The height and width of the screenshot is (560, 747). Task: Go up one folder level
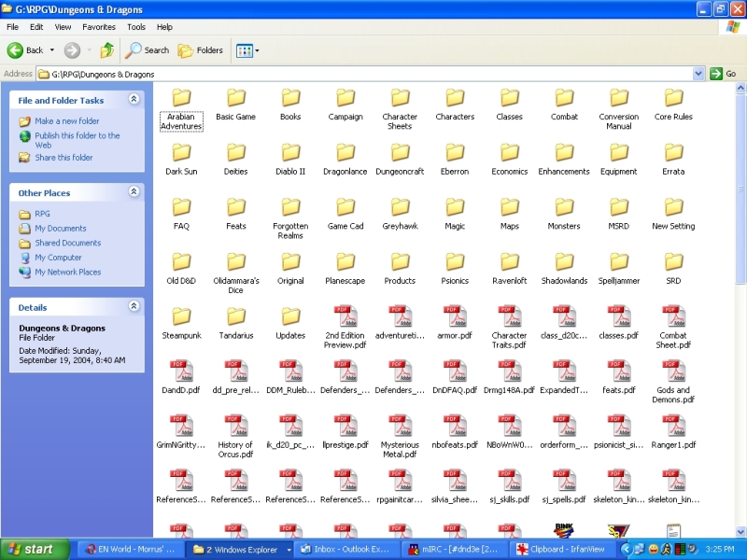pos(107,50)
